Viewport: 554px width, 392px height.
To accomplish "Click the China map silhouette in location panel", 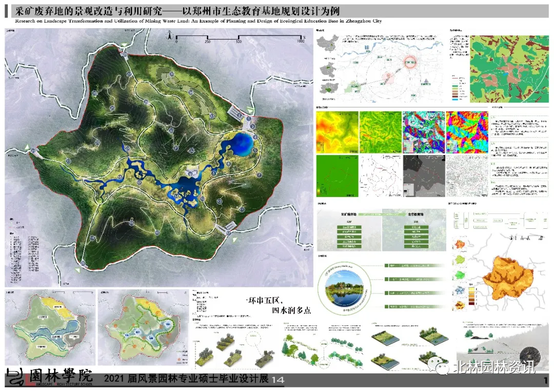I will (327, 44).
